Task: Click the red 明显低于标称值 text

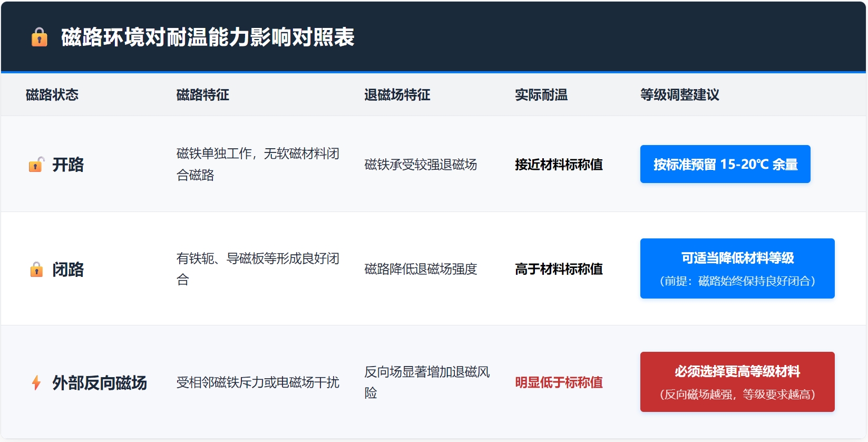Action: pos(559,382)
